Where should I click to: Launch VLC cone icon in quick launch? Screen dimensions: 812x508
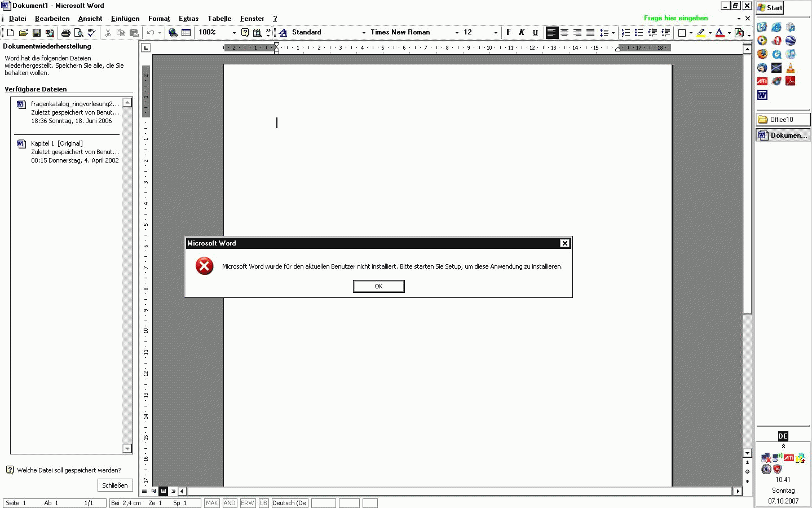(791, 68)
